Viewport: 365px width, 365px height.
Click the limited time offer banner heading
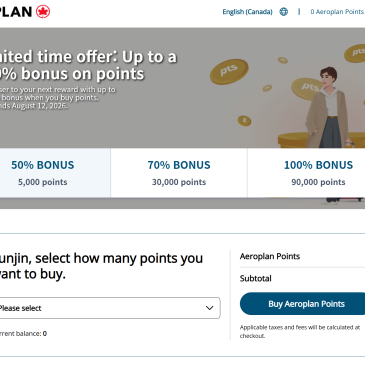pos(88,65)
